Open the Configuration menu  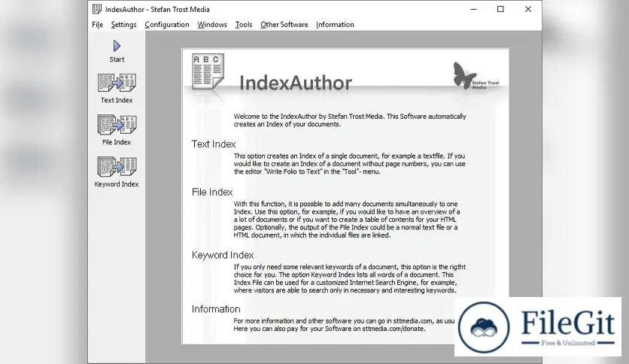tap(167, 25)
